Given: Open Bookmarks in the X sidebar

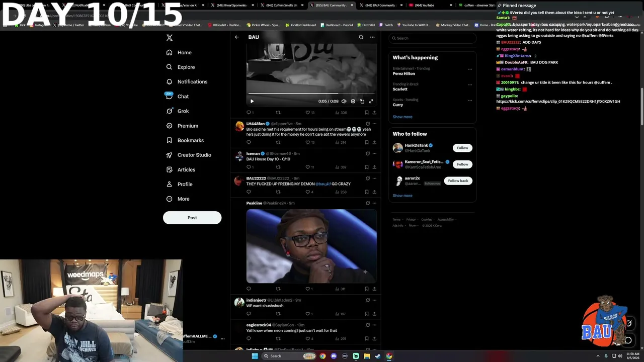Looking at the screenshot, I should [x=185, y=140].
